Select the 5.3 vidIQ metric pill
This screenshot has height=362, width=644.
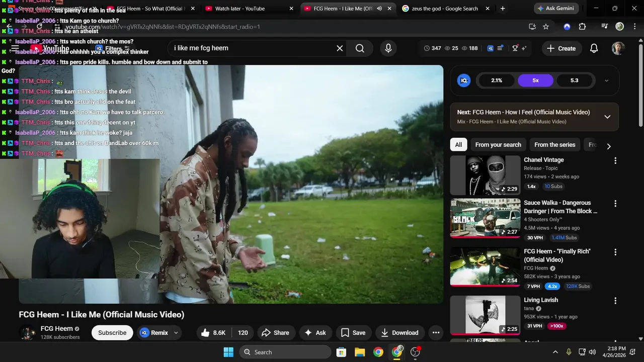click(x=574, y=80)
